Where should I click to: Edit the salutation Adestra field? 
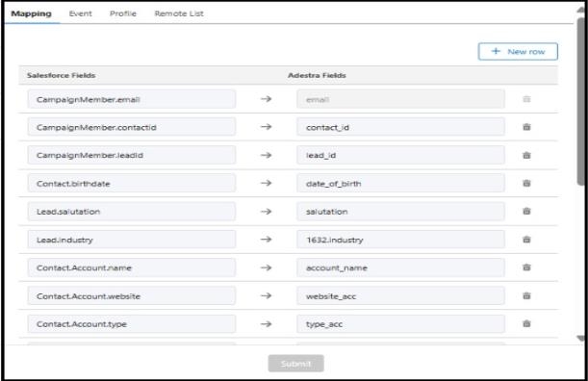(x=400, y=212)
